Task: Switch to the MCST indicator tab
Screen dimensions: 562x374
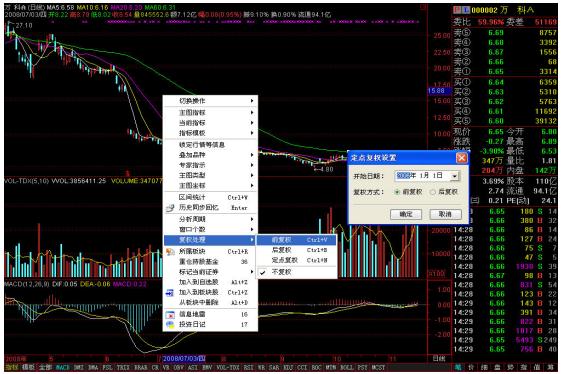Action: [x=378, y=368]
